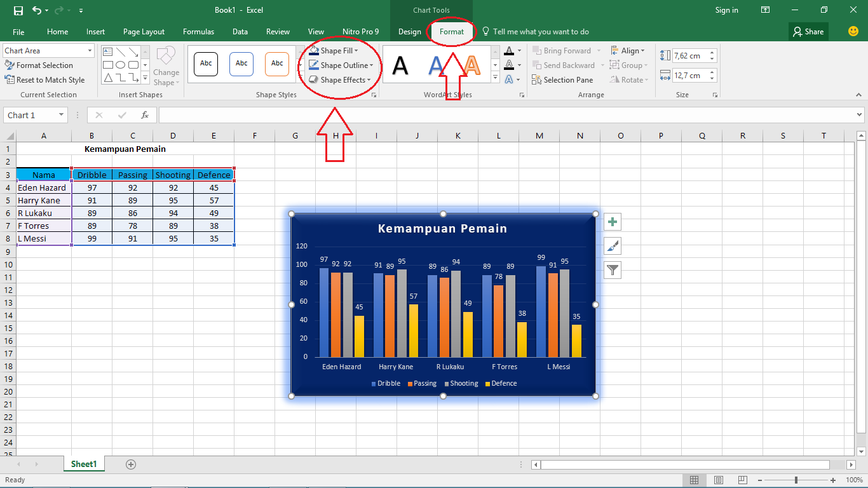
Task: Click the zoom slider at bottom right
Action: pos(796,480)
